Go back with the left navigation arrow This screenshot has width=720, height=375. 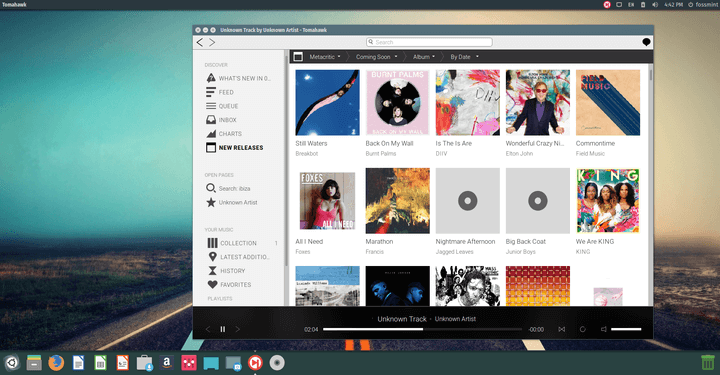click(200, 42)
